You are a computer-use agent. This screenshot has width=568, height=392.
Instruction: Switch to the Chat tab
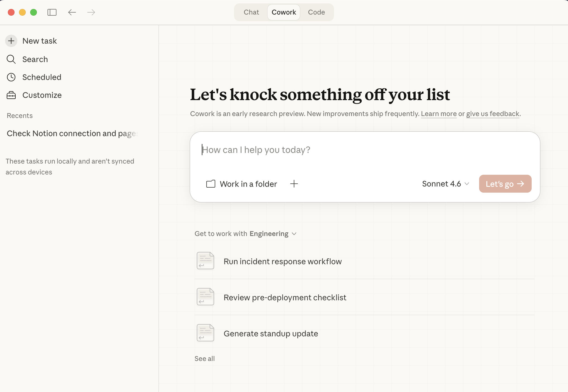[251, 12]
